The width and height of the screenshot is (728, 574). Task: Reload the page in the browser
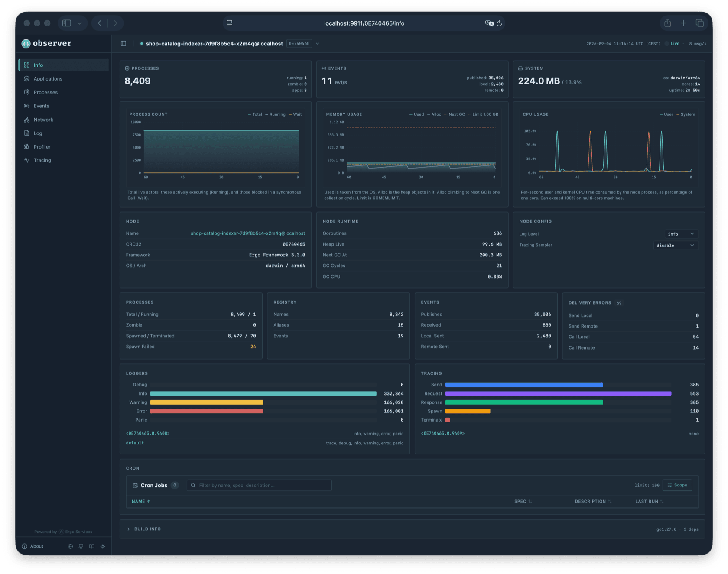pos(499,23)
